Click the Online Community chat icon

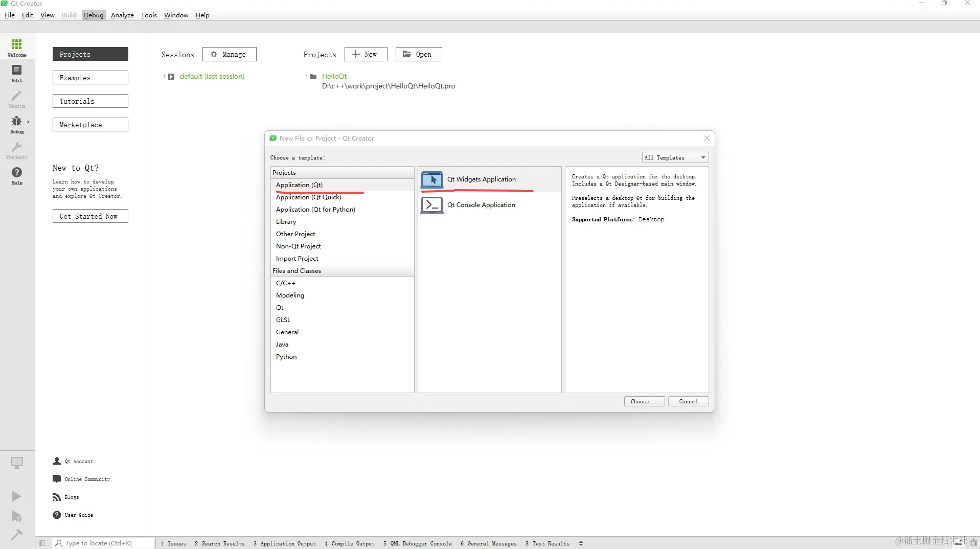click(57, 479)
